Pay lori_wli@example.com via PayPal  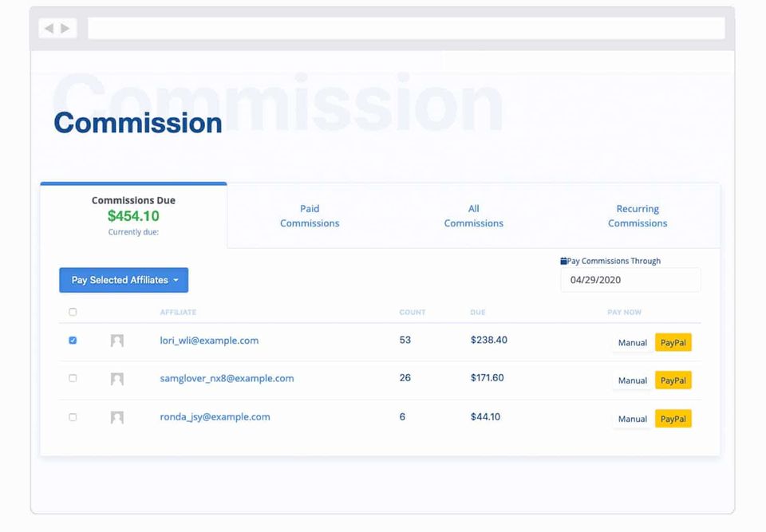(673, 342)
